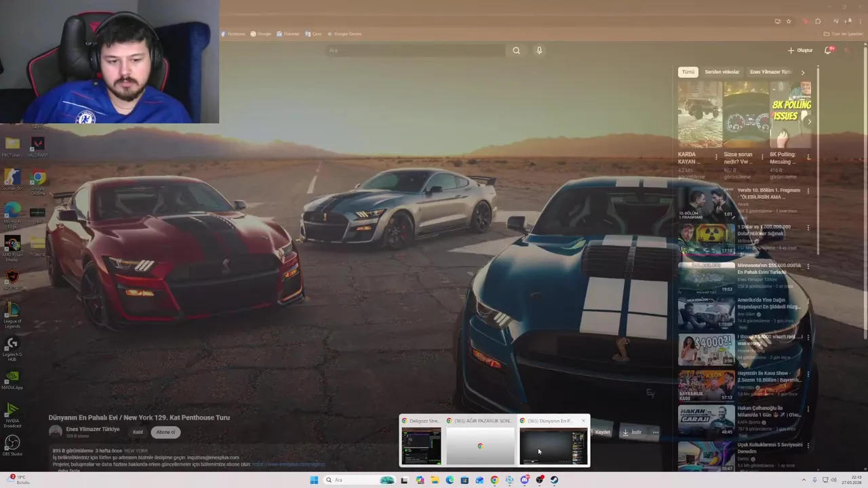This screenshot has height=488, width=868.
Task: Open NVIDIA App desktop shortcut
Action: point(12,380)
